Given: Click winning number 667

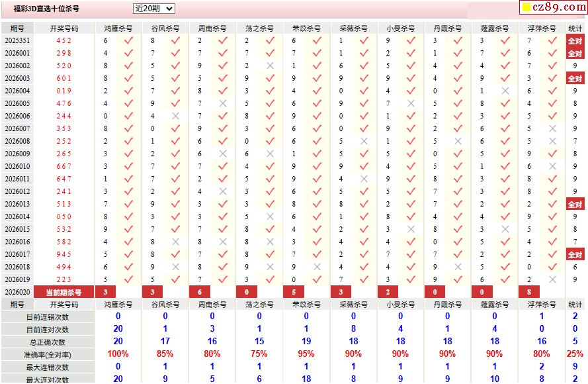Looking at the screenshot, I should coord(63,166).
